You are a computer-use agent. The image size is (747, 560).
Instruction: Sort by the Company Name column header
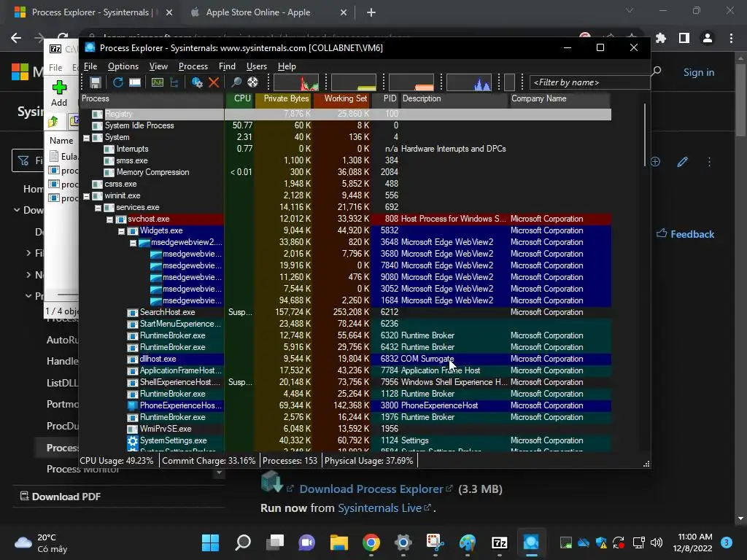[x=560, y=98]
